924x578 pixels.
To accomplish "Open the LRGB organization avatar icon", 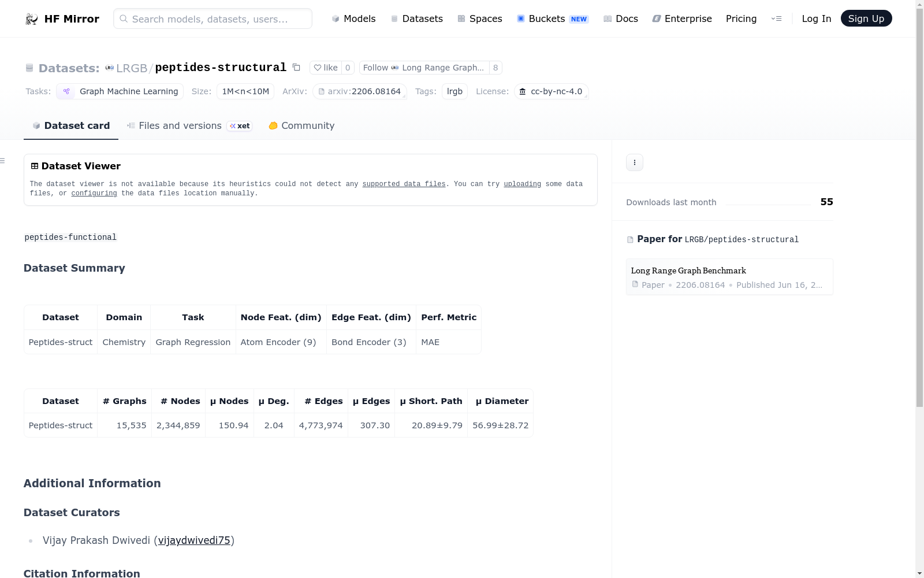I will click(109, 68).
